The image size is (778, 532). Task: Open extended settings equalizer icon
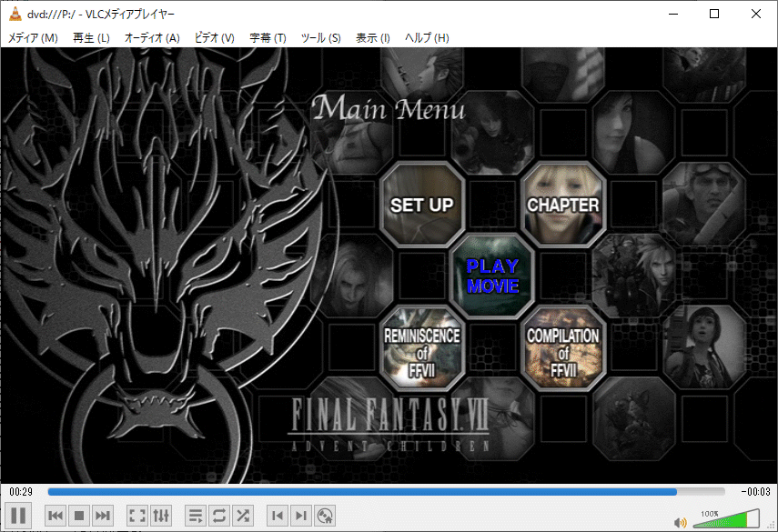(161, 516)
